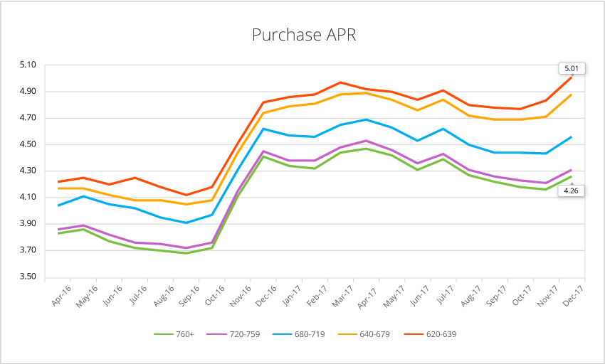Click the Jul-17 x-axis label
The image size is (605, 364).
(447, 296)
